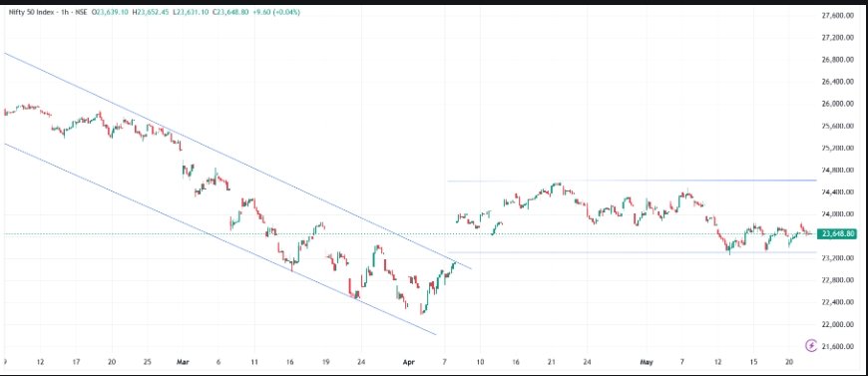Click the 23,200.00 price axis label
This screenshot has height=376, width=868.
click(836, 258)
